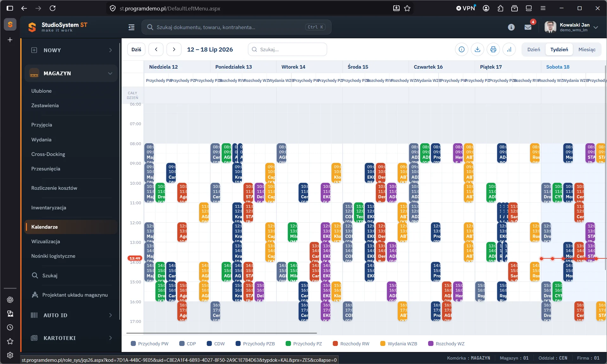
Task: Toggle Rozchody RW legend filter
Action: (351, 344)
